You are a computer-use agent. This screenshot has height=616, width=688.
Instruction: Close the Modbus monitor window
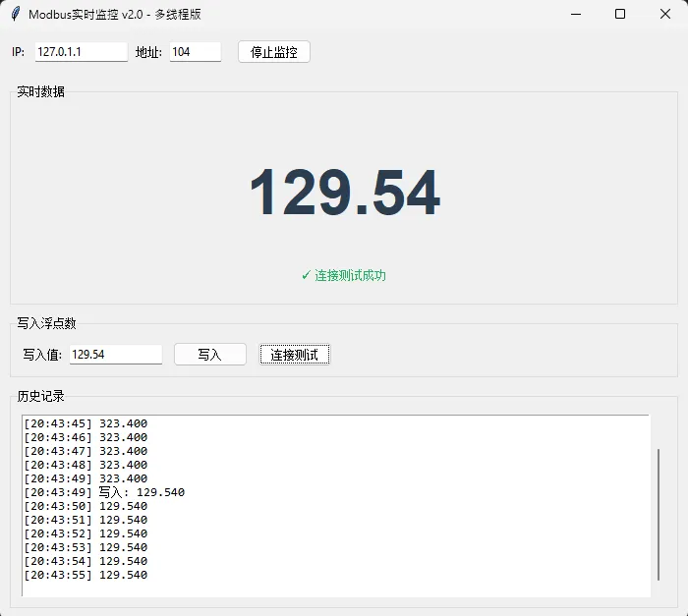(665, 14)
